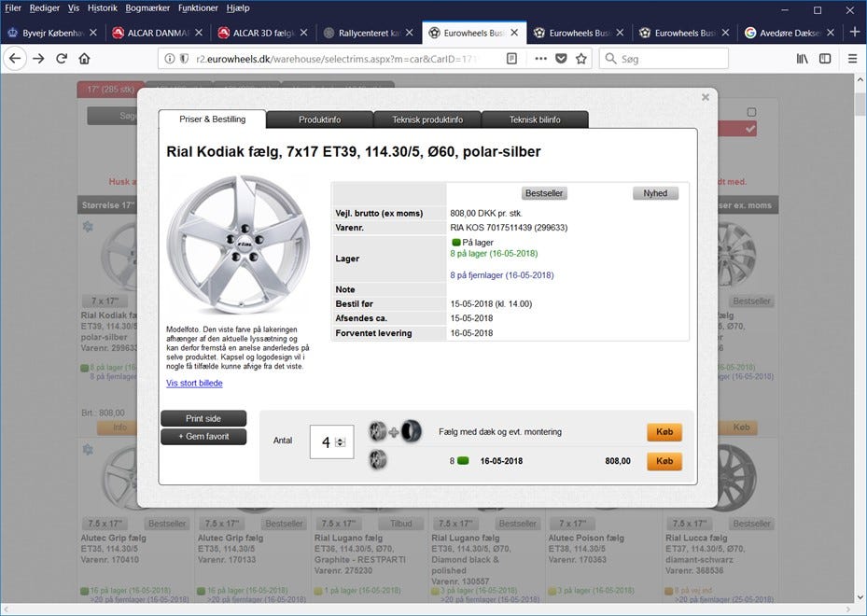Adjust the Antal quantity stepper arrows

click(341, 442)
